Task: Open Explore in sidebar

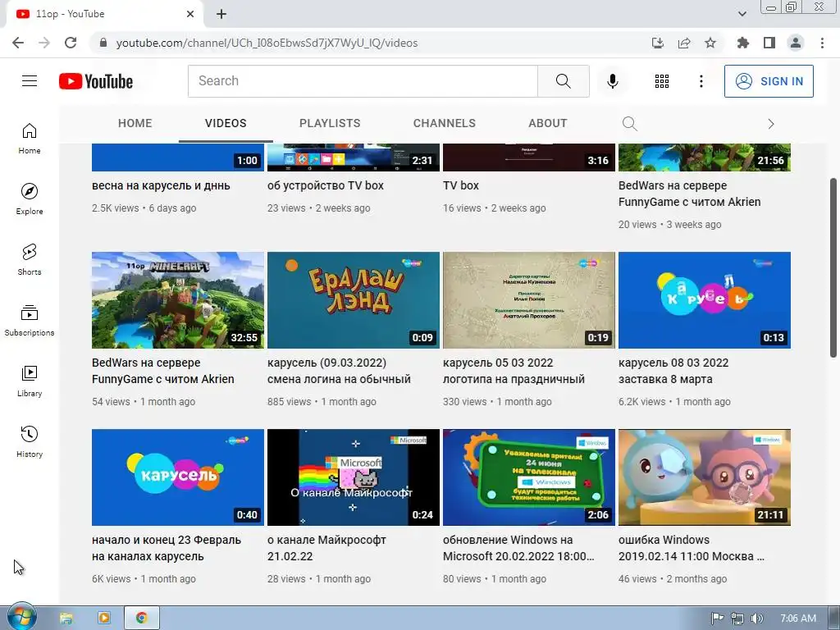Action: click(x=30, y=199)
